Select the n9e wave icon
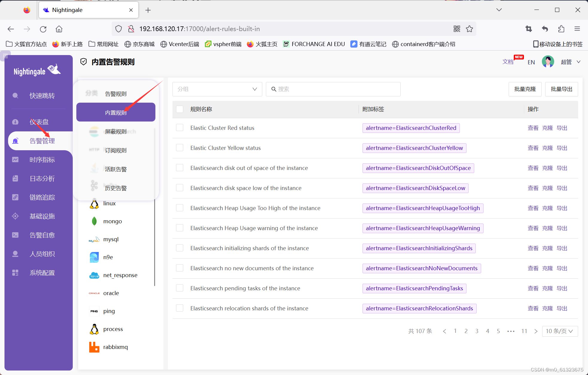588x375 pixels. pos(94,257)
